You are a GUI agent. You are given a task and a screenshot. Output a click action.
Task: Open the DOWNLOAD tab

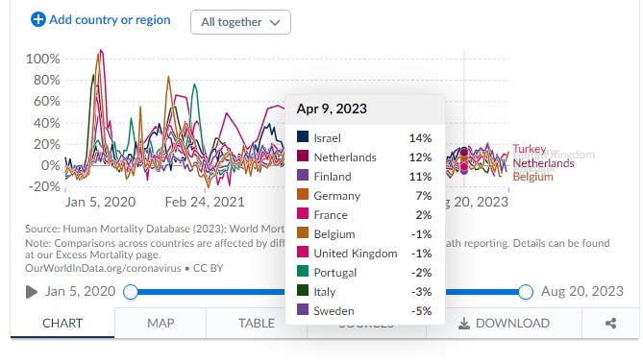[x=504, y=323]
